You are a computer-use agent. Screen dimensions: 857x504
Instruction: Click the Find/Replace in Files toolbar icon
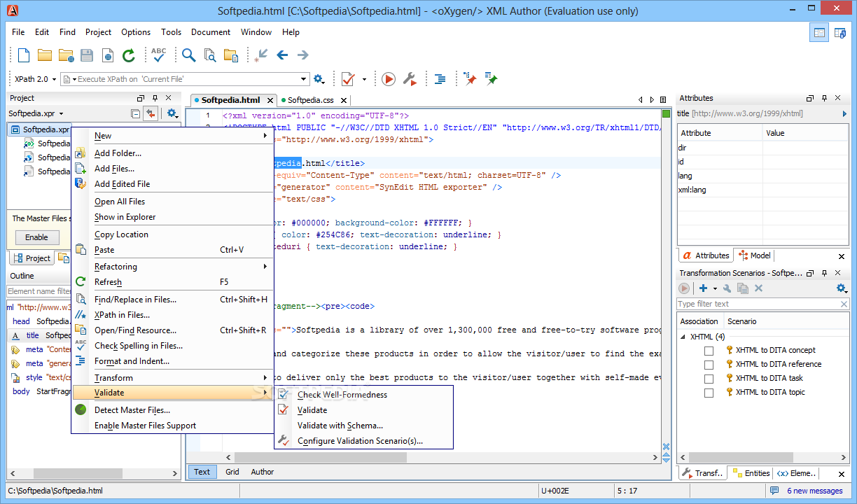210,55
